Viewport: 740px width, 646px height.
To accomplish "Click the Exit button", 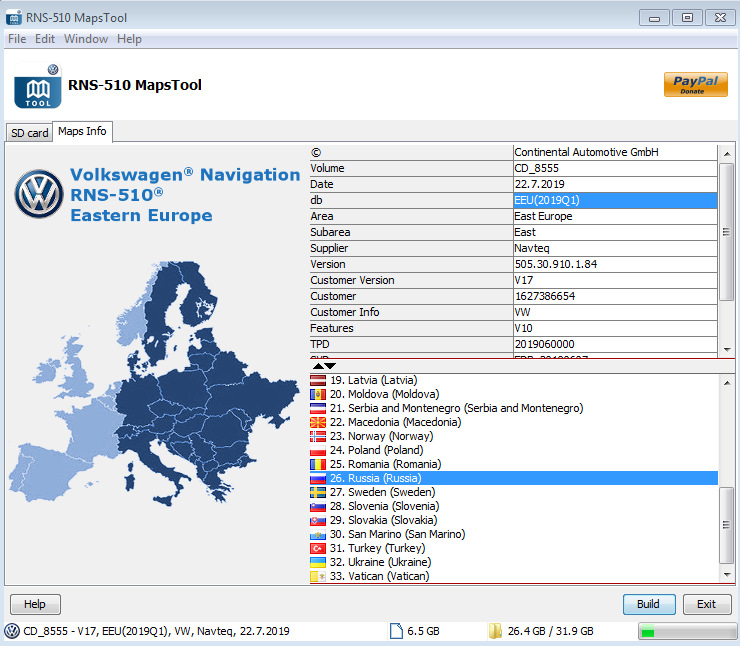I will tap(706, 604).
